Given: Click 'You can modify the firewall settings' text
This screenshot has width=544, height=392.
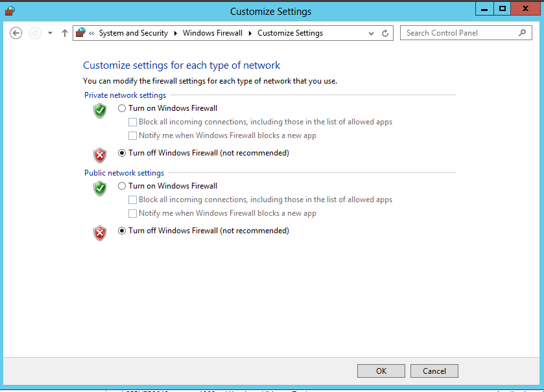Looking at the screenshot, I should point(210,81).
